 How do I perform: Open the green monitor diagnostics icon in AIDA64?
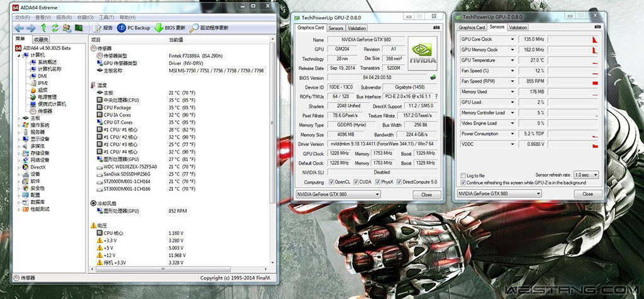pos(79,28)
